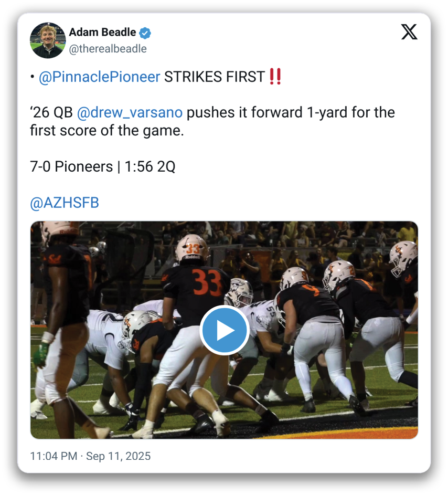
Task: Click the sentence about 1-yard push
Action: (212, 122)
